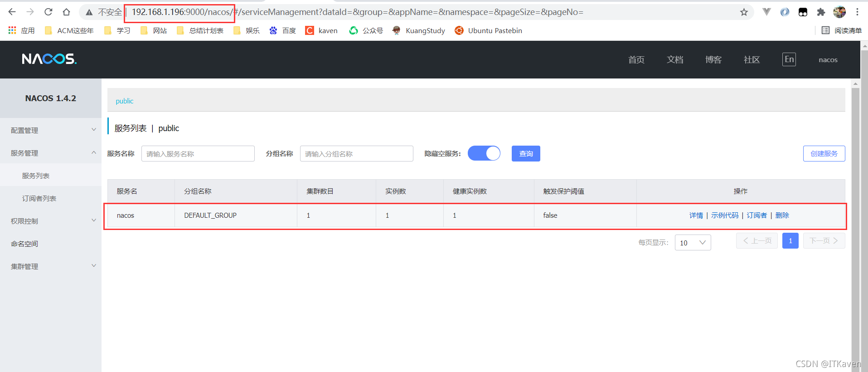
Task: Open 示例代码 for the nacos service
Action: 725,215
